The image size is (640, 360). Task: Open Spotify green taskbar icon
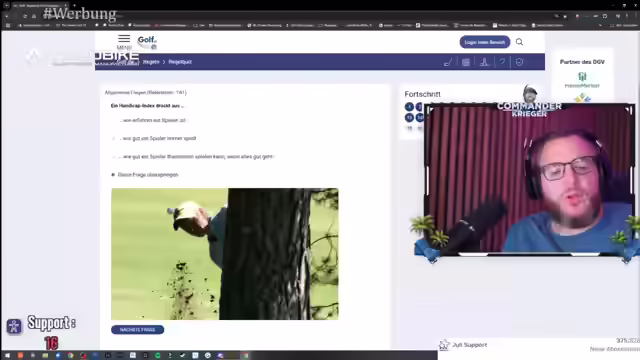[158, 356]
